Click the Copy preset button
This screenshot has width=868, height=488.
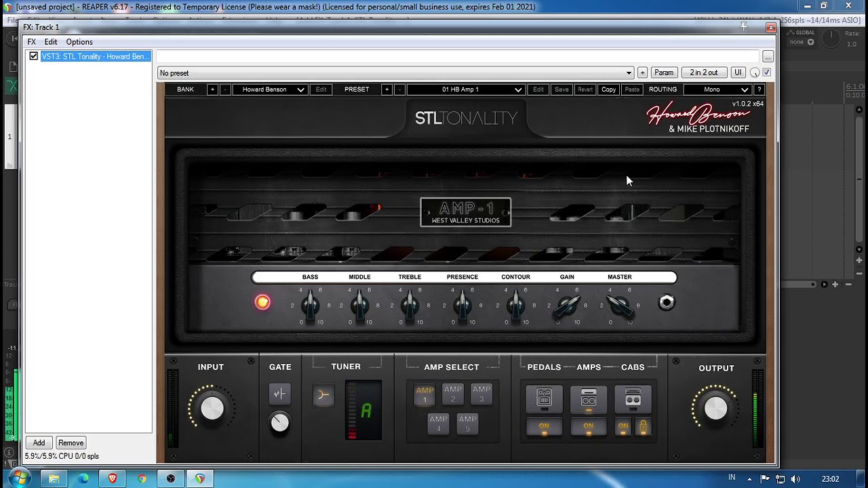609,89
